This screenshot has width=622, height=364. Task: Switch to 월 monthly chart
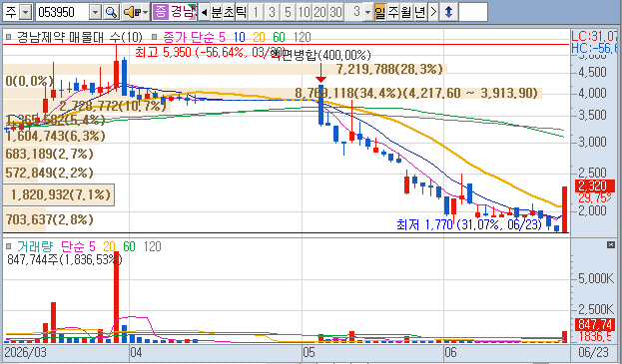click(406, 12)
